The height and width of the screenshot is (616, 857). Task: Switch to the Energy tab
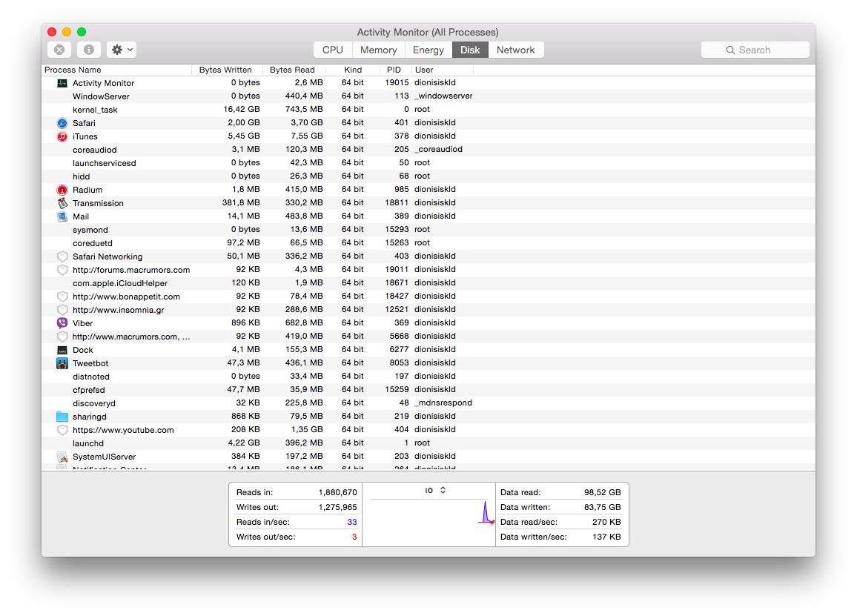tap(428, 50)
